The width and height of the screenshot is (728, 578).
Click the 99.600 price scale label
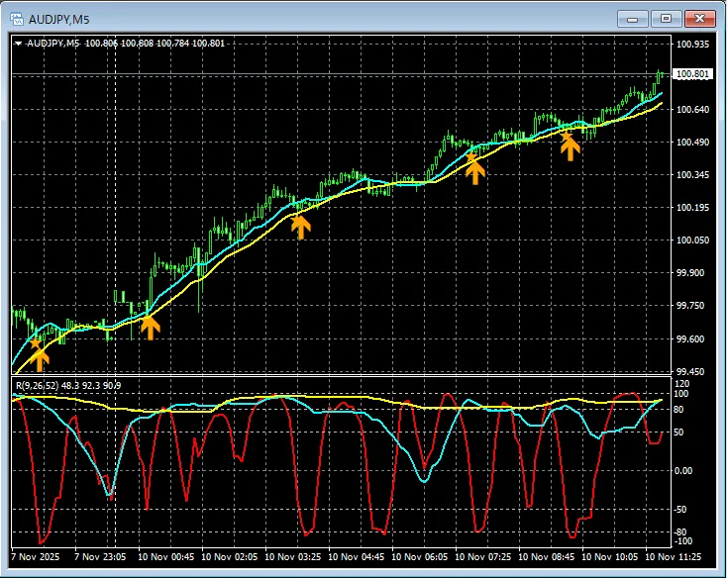click(690, 339)
